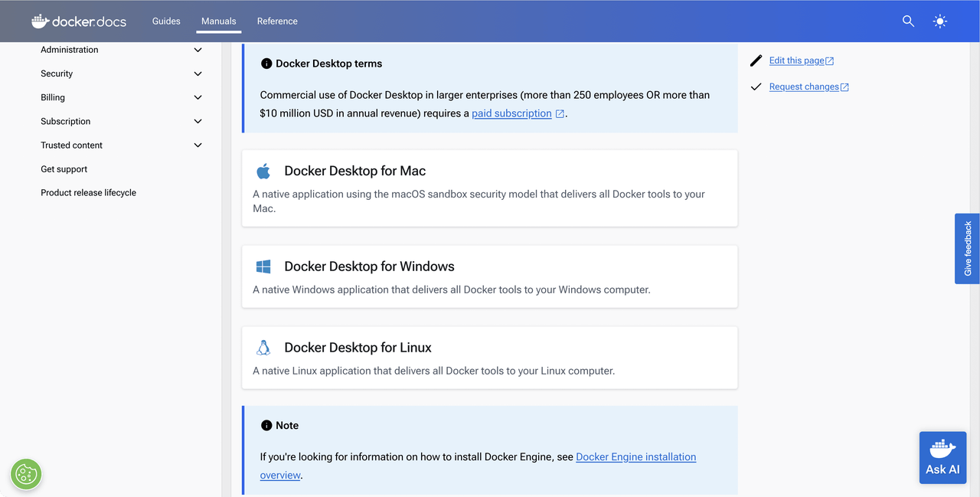Open Administration in the sidebar
This screenshot has height=497, width=980.
[x=70, y=50]
